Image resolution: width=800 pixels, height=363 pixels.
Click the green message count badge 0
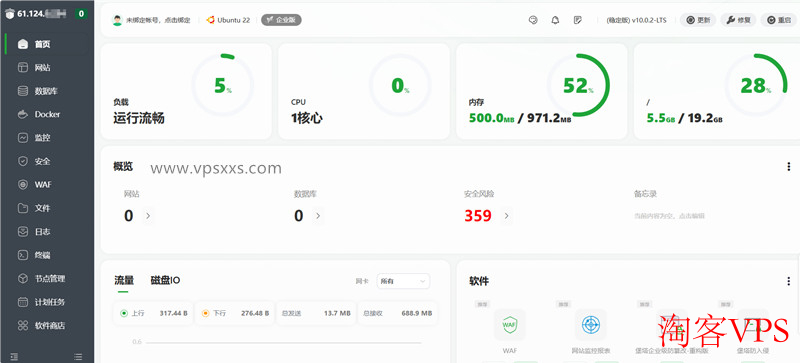[81, 14]
